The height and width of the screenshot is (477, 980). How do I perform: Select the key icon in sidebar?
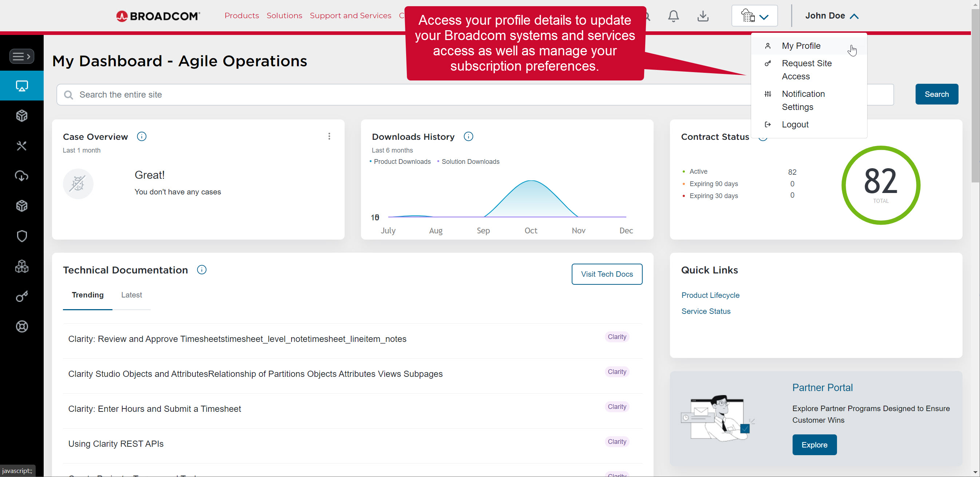[x=22, y=296]
